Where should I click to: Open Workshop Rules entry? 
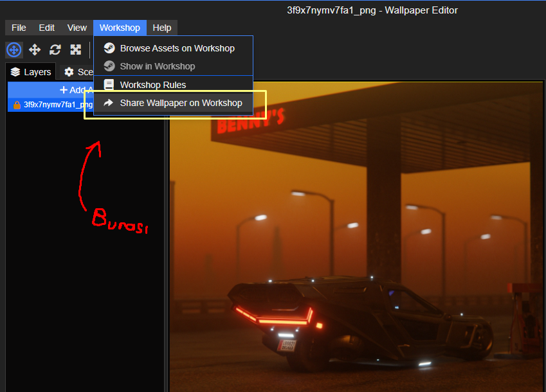coord(174,85)
